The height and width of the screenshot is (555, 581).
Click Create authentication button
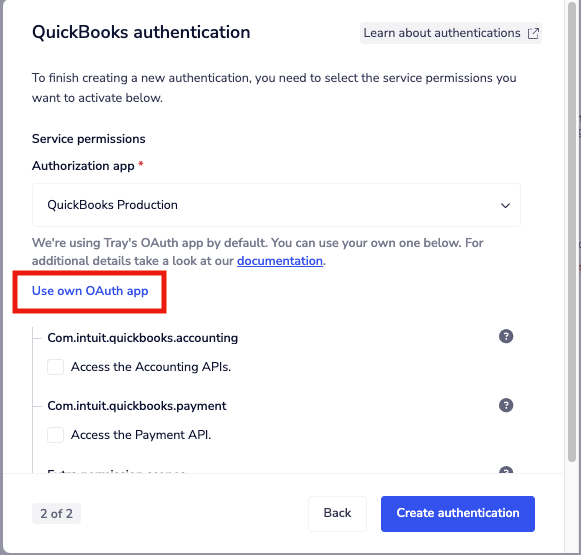point(458,514)
